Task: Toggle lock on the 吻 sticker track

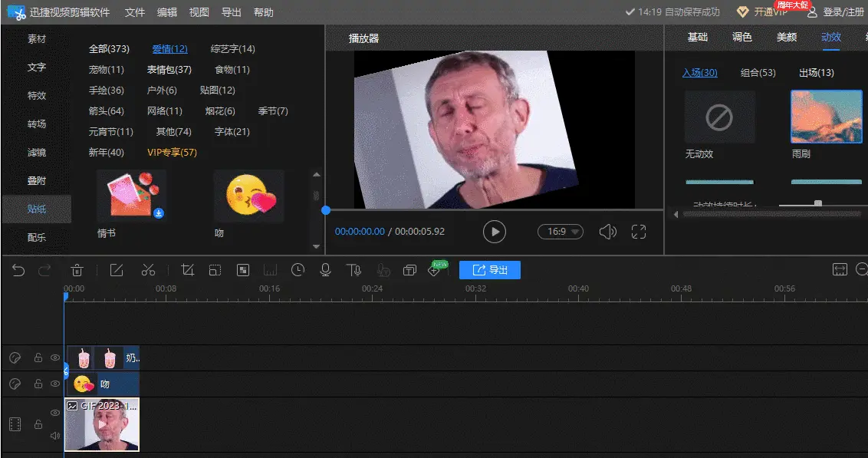Action: tap(38, 384)
